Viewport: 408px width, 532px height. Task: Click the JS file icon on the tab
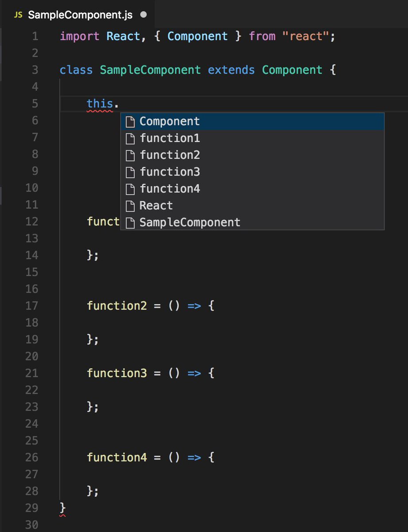pyautogui.click(x=18, y=15)
